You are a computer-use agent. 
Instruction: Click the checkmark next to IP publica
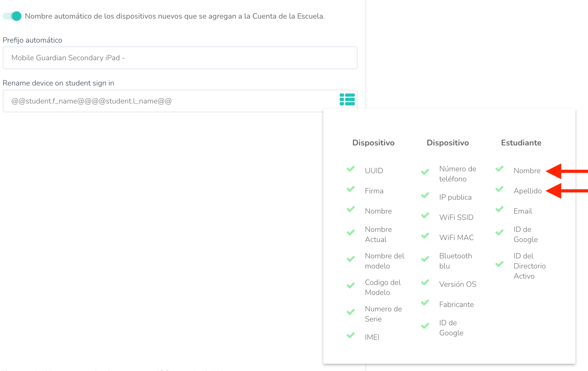[425, 195]
